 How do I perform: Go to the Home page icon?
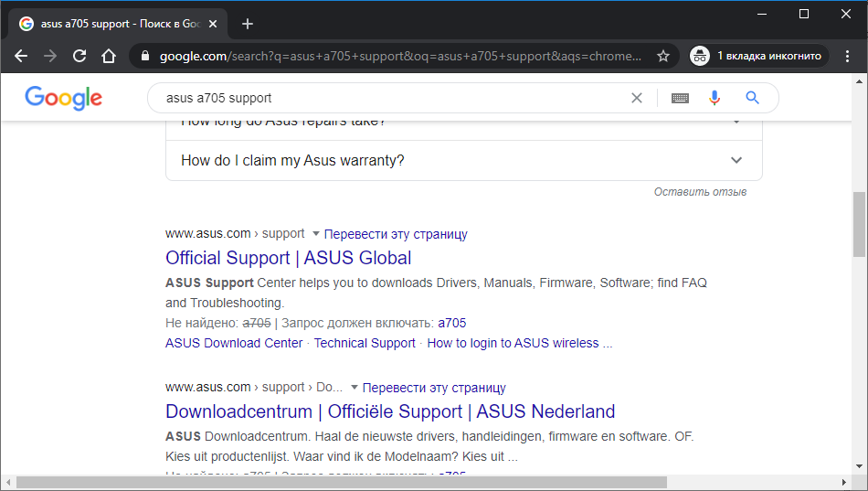tap(109, 56)
